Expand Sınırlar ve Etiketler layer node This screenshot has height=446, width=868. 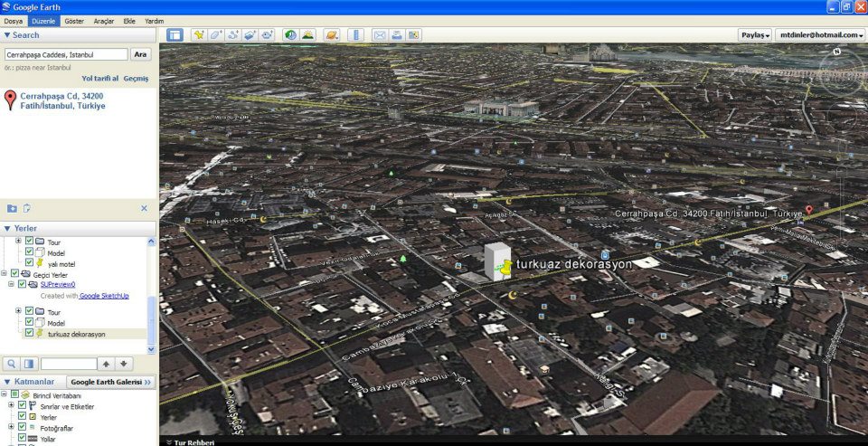coord(11,405)
